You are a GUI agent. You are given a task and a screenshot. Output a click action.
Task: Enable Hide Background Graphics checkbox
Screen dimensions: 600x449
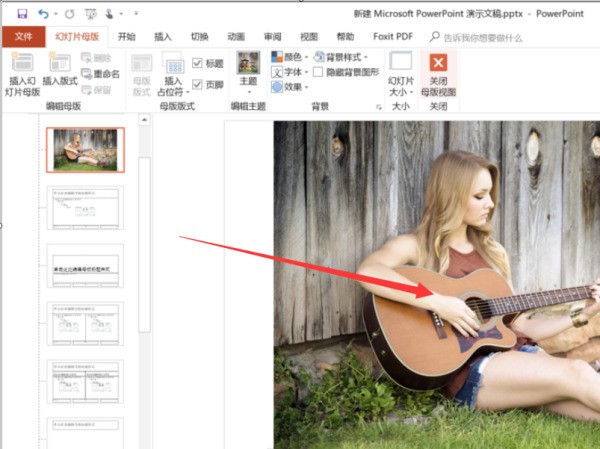(x=318, y=72)
